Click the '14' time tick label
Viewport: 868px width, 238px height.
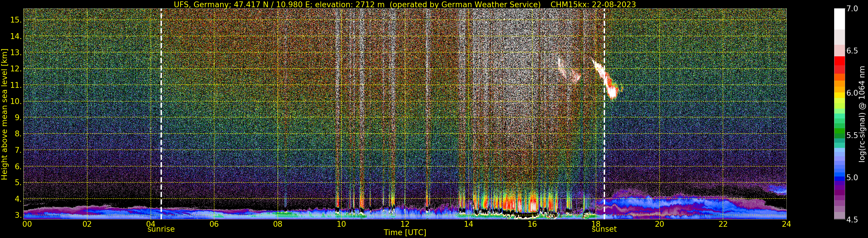(x=468, y=224)
